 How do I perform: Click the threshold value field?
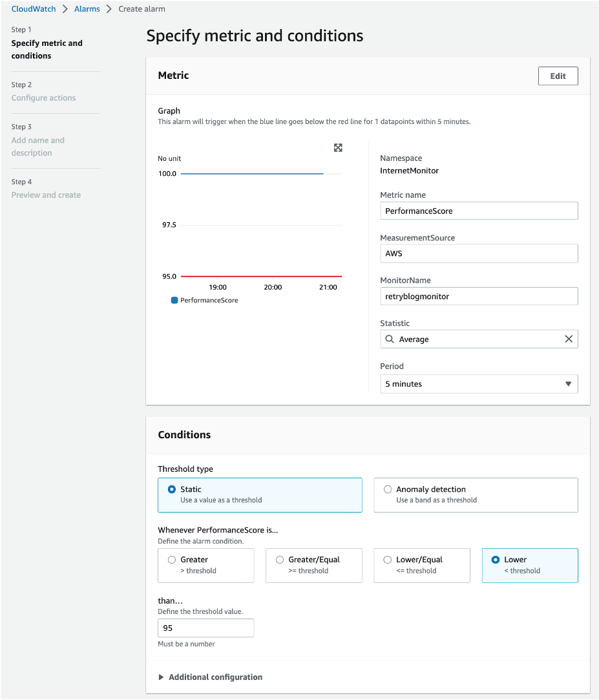click(205, 628)
